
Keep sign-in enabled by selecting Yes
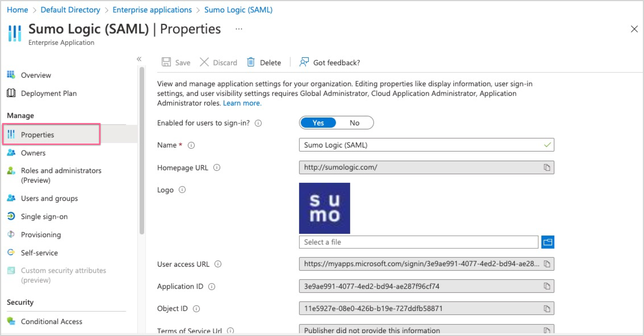318,123
